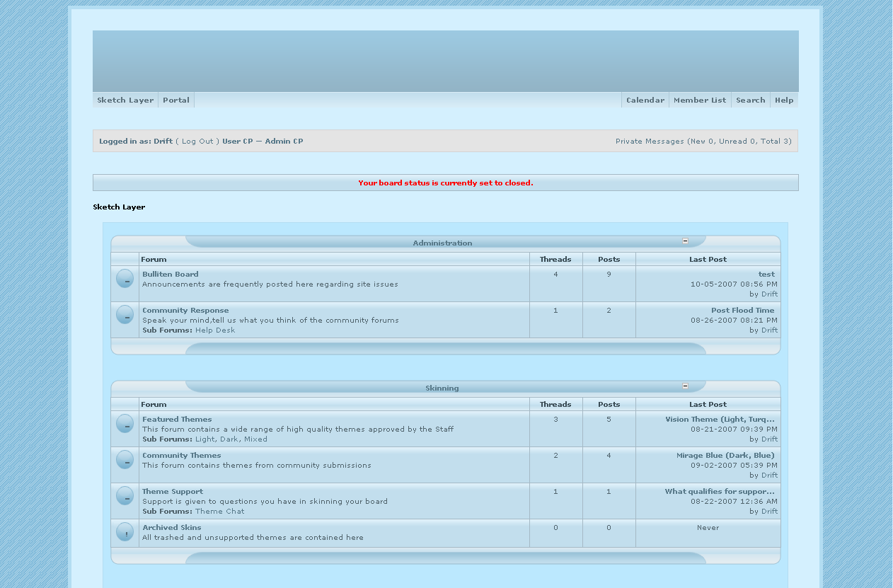Click the Community Themes forum status icon
Image resolution: width=893 pixels, height=588 pixels.
coord(125,460)
